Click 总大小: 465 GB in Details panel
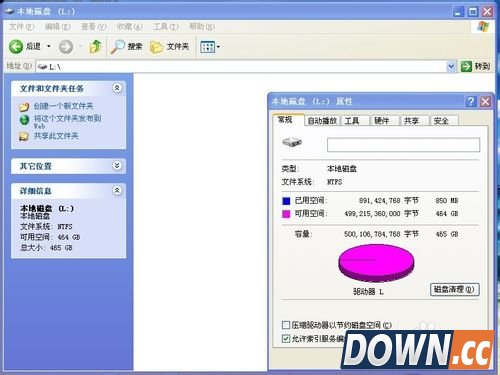The image size is (500, 375). click(46, 248)
